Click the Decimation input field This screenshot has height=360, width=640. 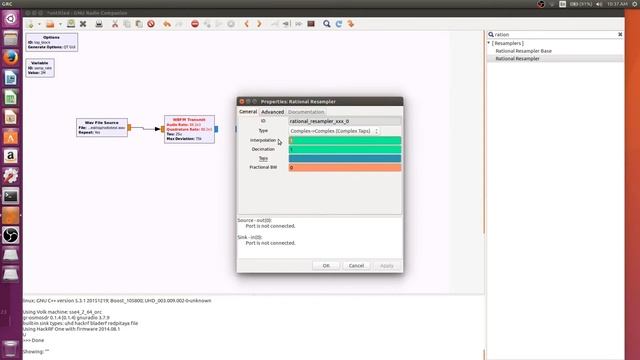pyautogui.click(x=345, y=149)
